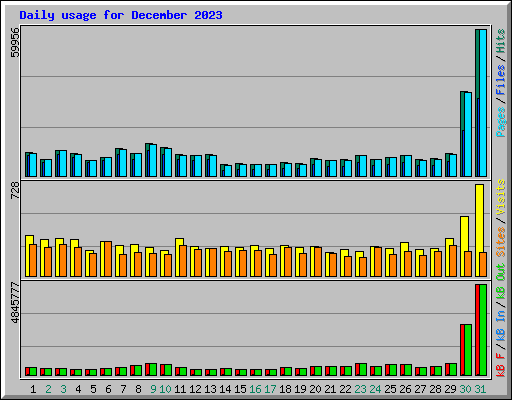Click day label 1 on the x-axis

[33, 389]
